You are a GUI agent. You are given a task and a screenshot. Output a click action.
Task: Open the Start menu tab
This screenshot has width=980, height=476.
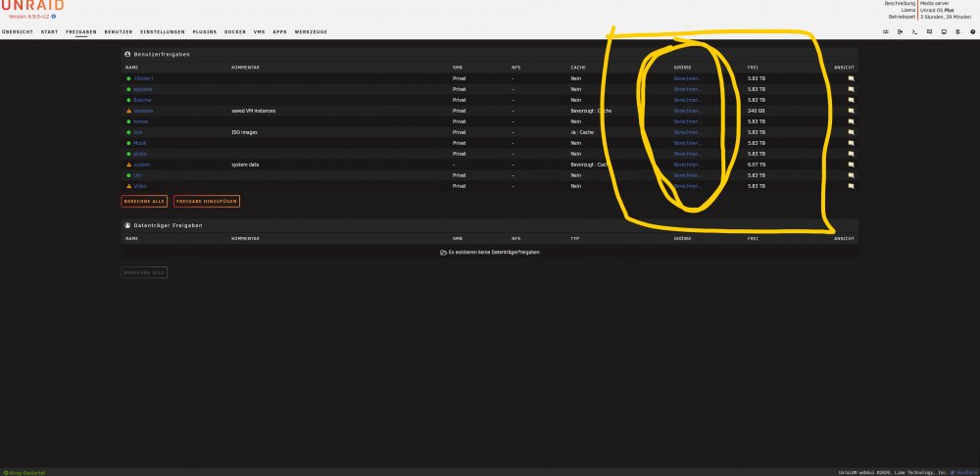(x=49, y=32)
